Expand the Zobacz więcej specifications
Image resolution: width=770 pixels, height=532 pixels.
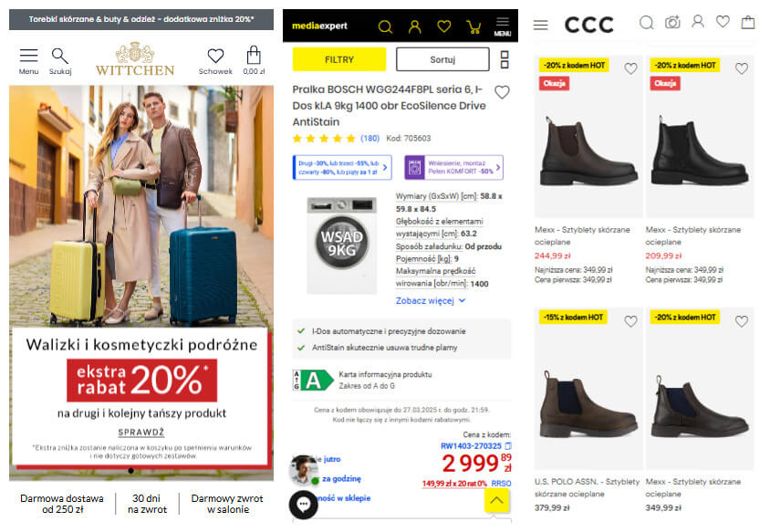pos(431,300)
